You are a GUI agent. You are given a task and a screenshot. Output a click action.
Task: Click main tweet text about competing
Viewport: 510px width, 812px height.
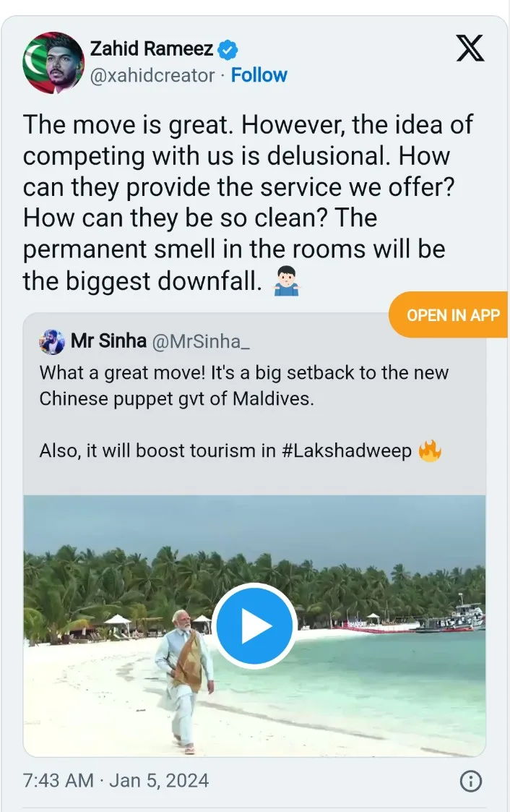[x=248, y=203]
